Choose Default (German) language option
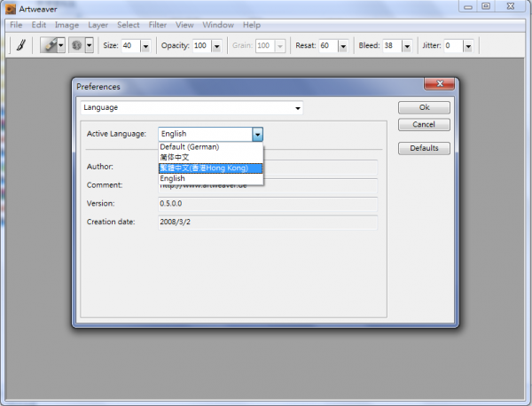The image size is (532, 406). 211,147
